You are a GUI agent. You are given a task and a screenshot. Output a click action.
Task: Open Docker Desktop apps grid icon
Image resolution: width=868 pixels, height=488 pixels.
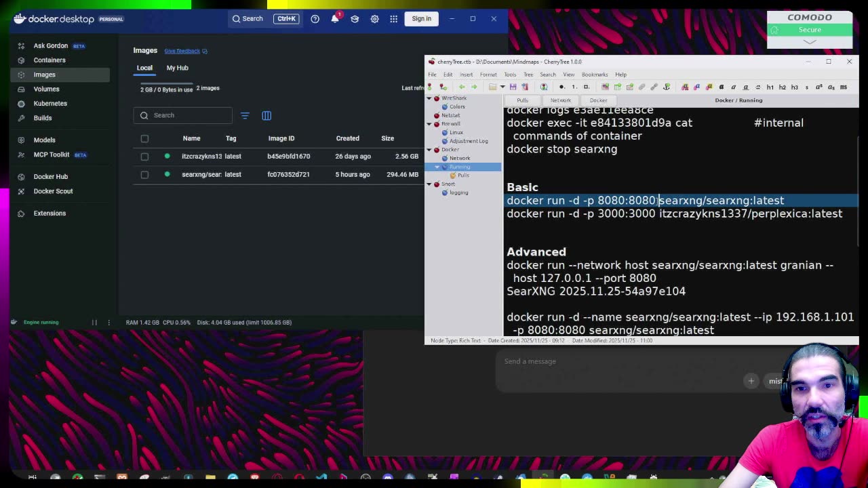[x=394, y=19]
